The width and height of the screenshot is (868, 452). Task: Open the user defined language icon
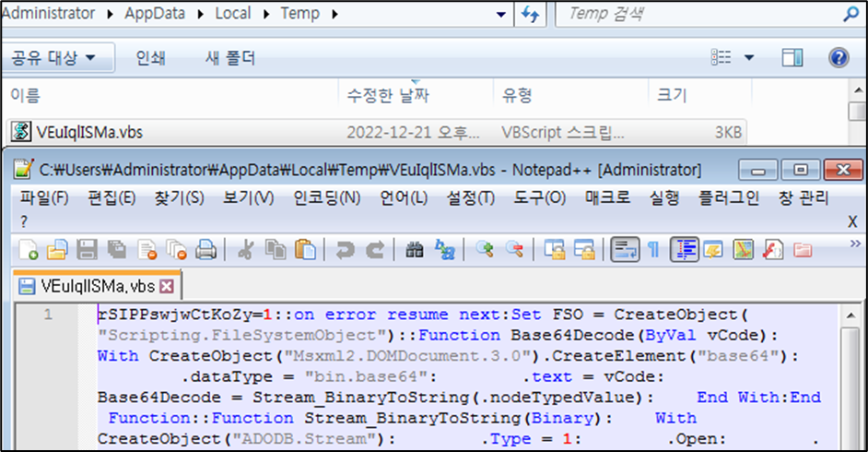(x=713, y=250)
